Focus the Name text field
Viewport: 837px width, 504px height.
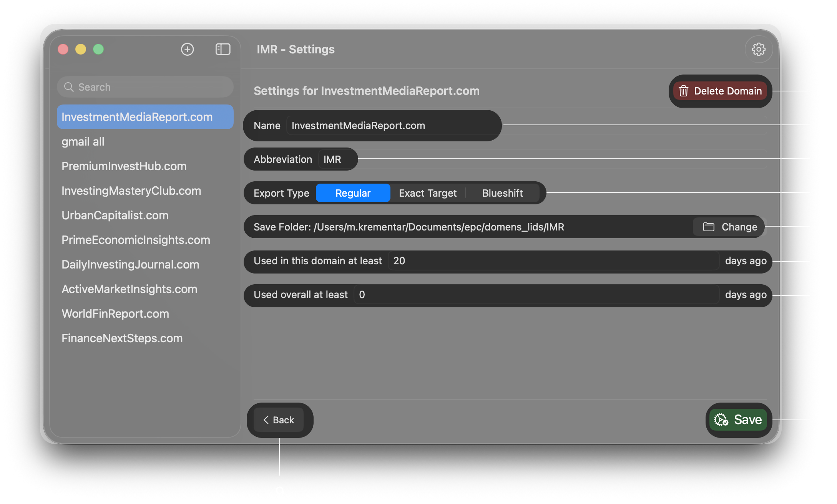tap(392, 126)
